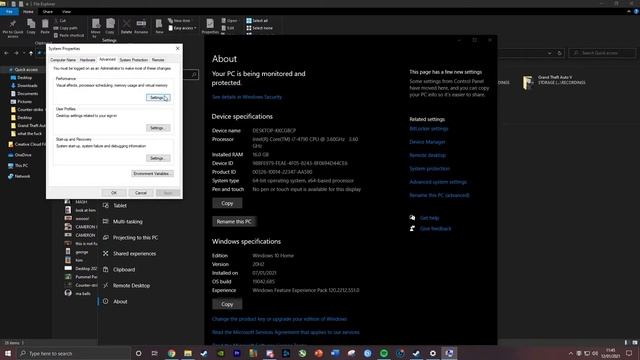Switch to the Share ribbon tab

48,12
